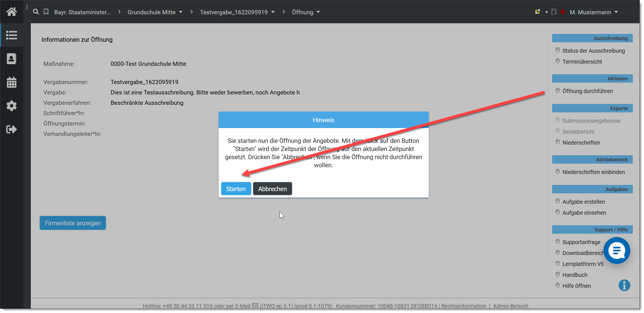The width and height of the screenshot is (644, 313).
Task: Click the Exporte section header
Action: 592,108
